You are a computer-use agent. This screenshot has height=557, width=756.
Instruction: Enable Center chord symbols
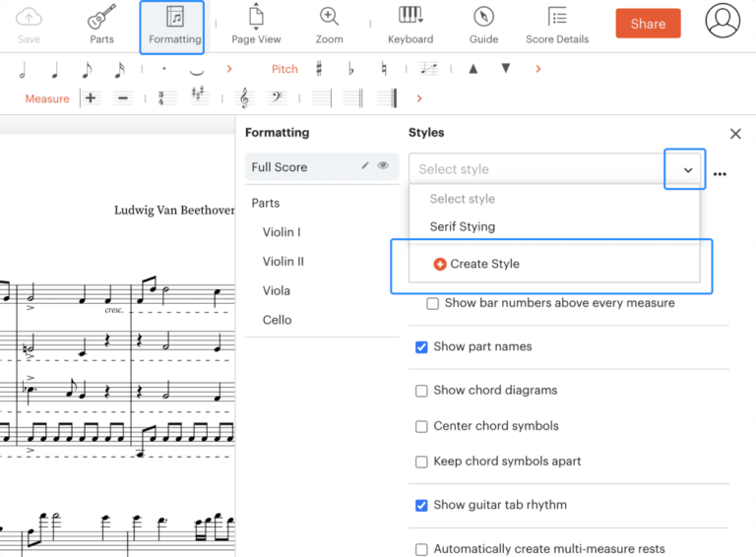421,426
